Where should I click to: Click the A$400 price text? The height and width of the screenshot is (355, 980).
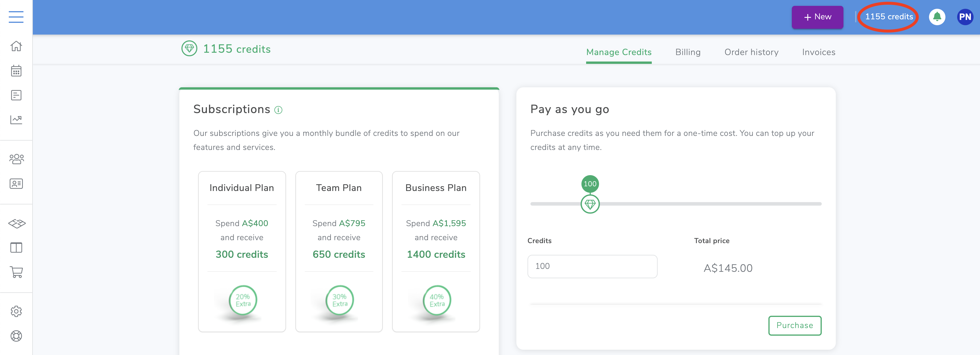point(255,223)
